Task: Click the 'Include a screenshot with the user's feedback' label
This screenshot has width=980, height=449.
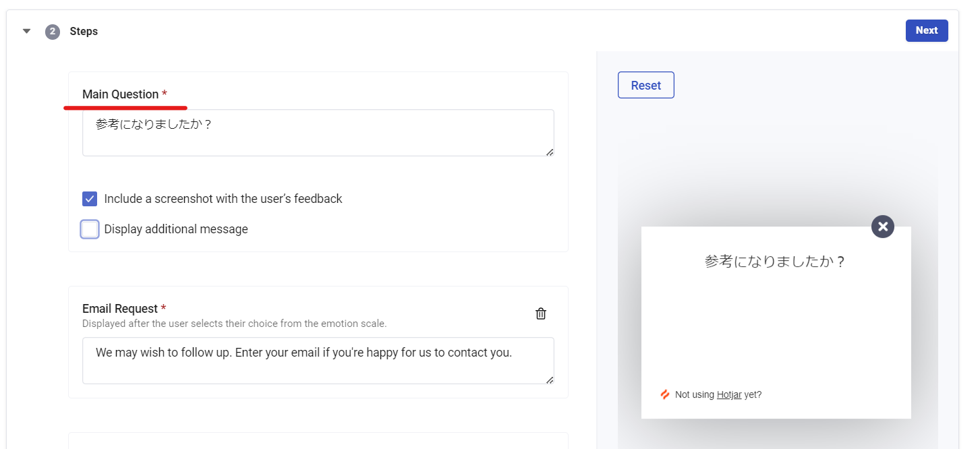Action: pos(223,199)
